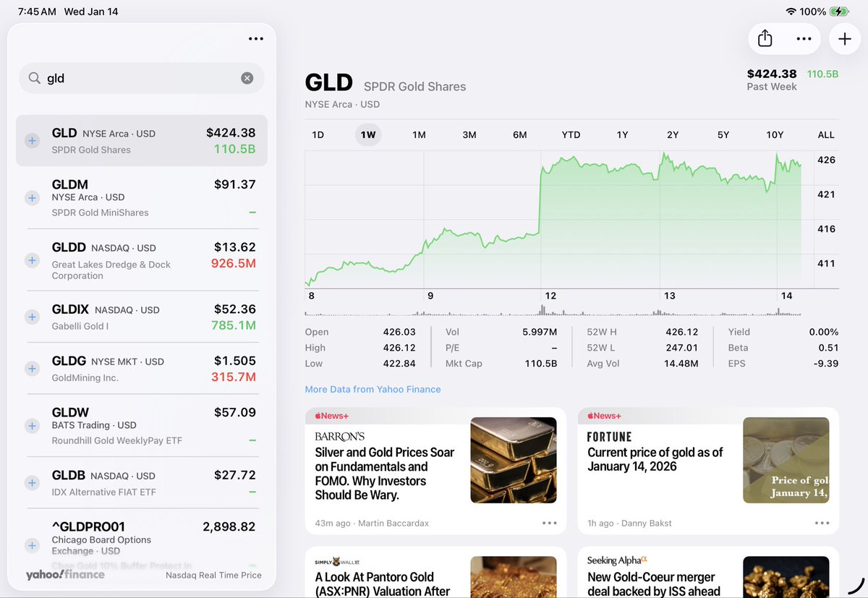Add GLDW to watchlist with plus icon

click(32, 426)
